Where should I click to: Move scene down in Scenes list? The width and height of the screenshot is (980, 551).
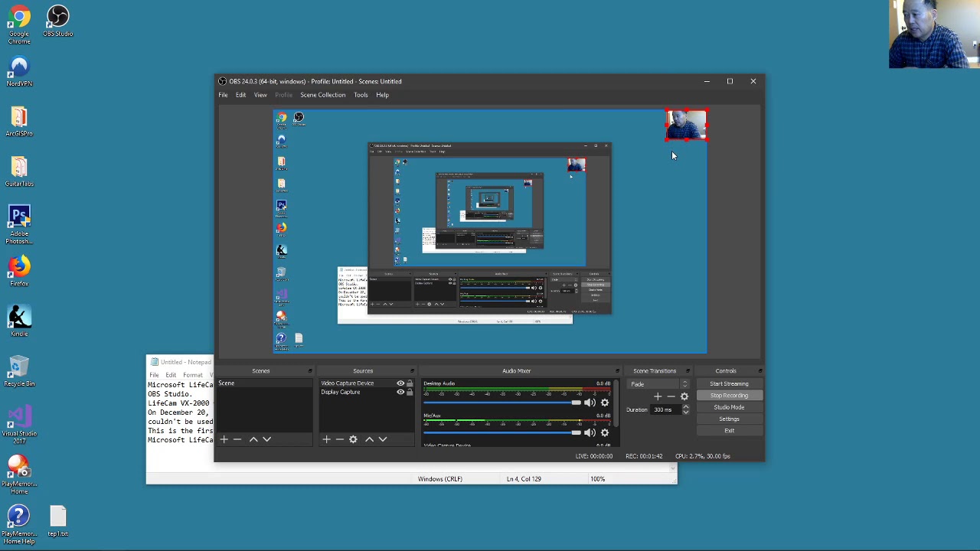pyautogui.click(x=266, y=439)
